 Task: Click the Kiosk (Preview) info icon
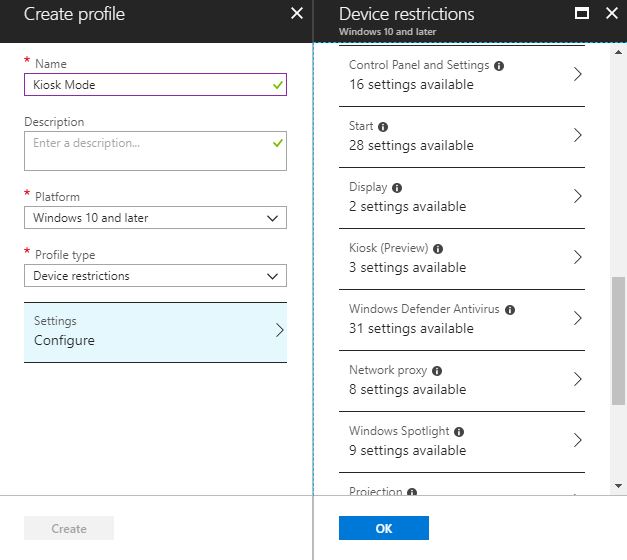click(x=438, y=249)
